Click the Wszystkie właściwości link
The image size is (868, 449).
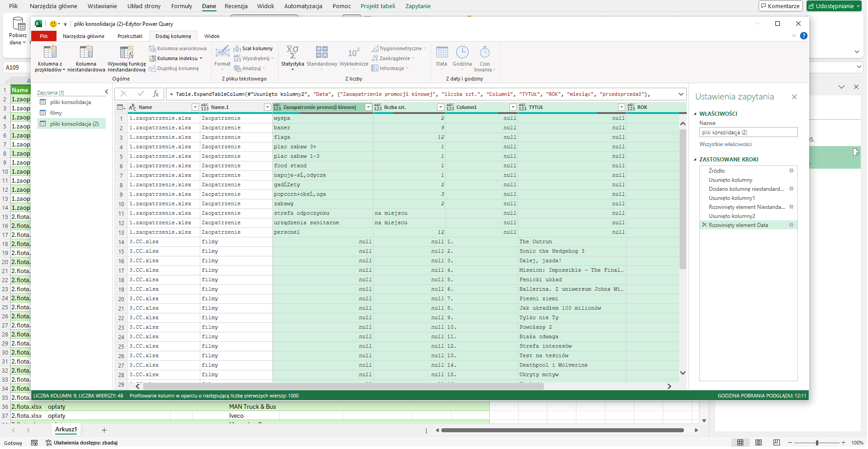[726, 144]
